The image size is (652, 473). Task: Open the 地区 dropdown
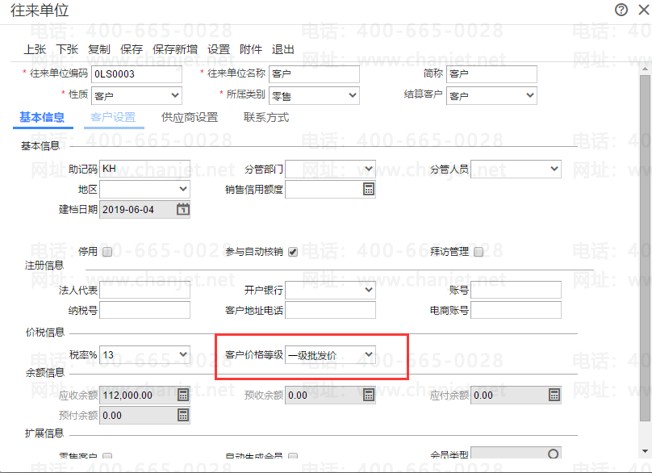coord(183,189)
